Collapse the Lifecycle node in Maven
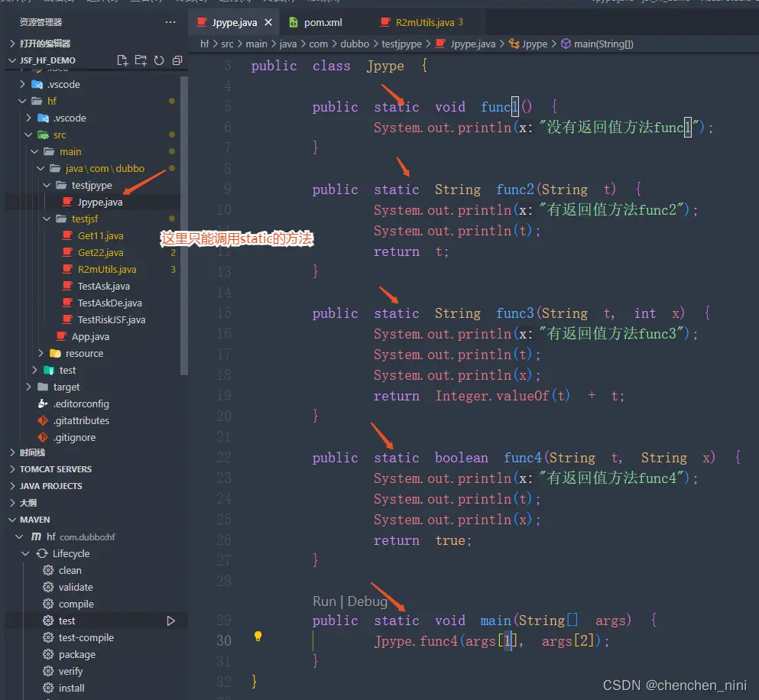 coord(25,553)
